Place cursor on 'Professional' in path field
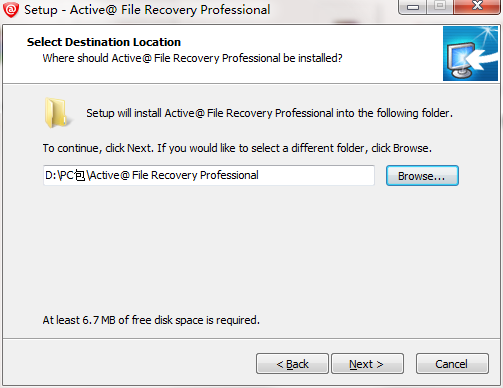This screenshot has width=503, height=388. pyautogui.click(x=229, y=175)
